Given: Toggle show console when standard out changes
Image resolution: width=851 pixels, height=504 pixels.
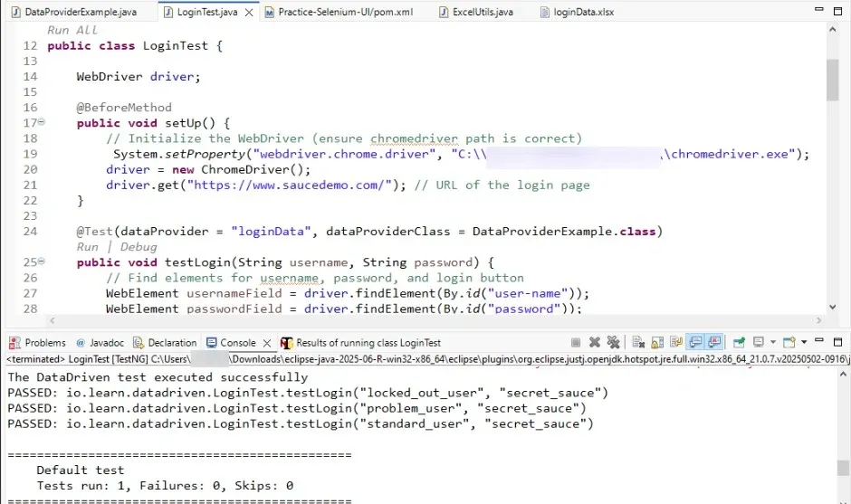Looking at the screenshot, I should click(695, 342).
